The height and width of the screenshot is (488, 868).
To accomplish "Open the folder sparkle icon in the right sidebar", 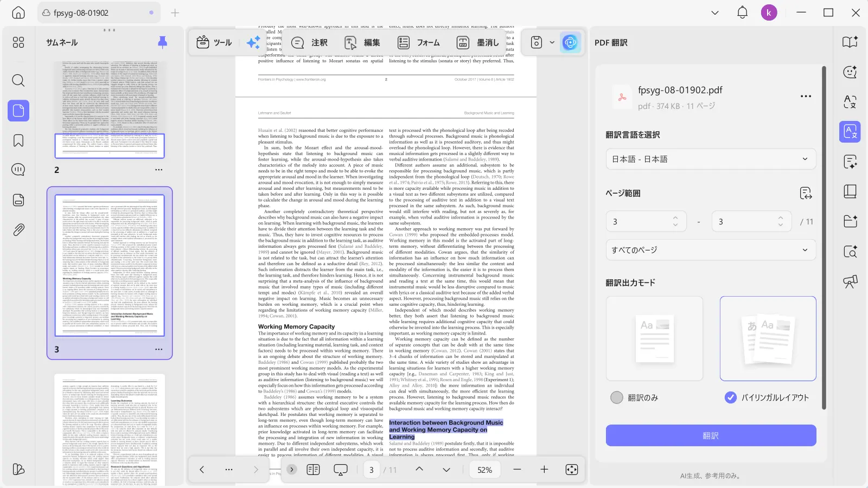I will [850, 221].
